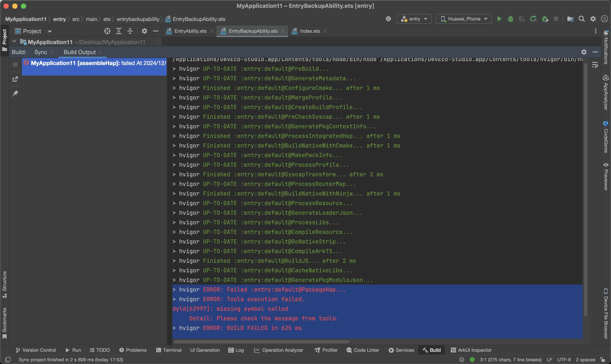Open the entry run configuration dropdown
This screenshot has height=364, width=611.
(x=414, y=19)
